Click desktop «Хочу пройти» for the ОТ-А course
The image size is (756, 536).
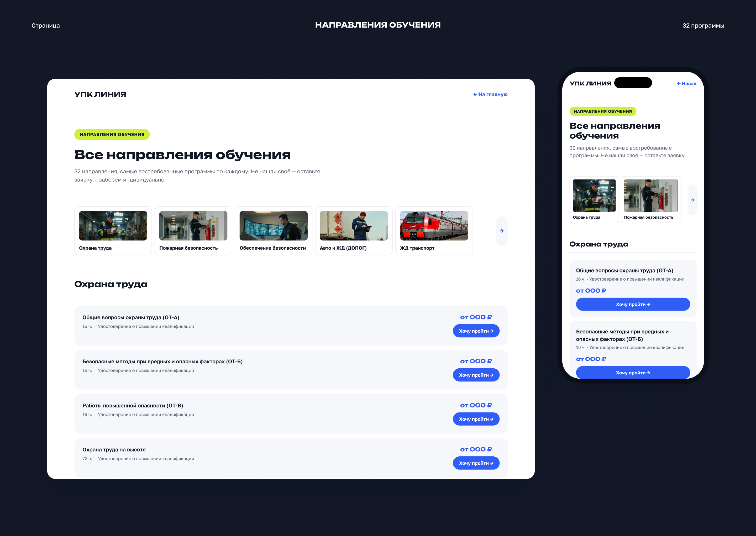point(476,331)
